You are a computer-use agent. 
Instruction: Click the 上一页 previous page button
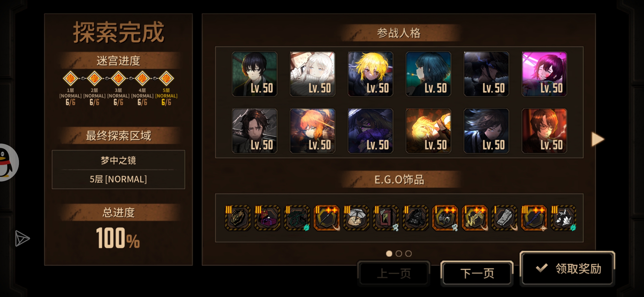click(394, 273)
